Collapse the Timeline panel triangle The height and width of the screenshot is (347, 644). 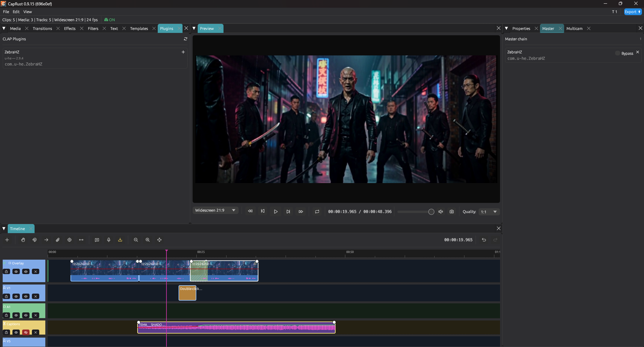click(x=4, y=228)
